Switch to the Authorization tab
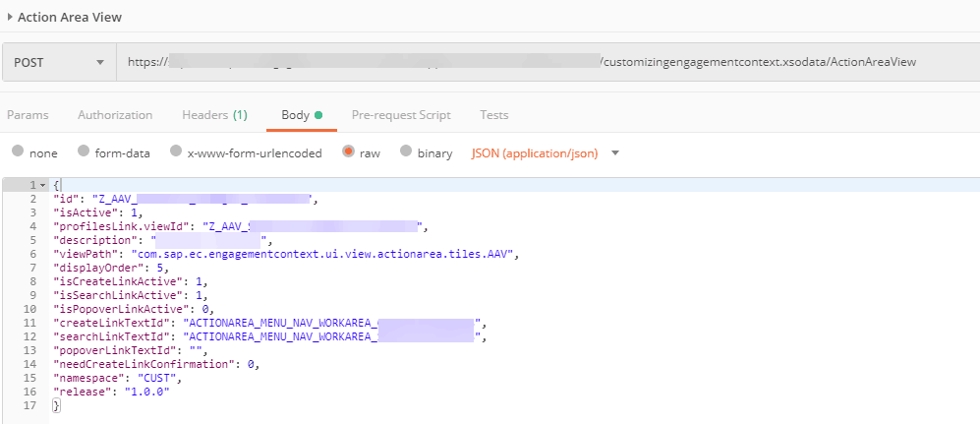Image resolution: width=980 pixels, height=424 pixels. click(115, 115)
